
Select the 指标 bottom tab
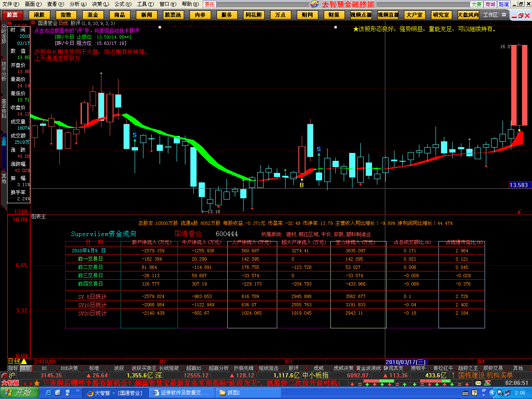(x=13, y=368)
